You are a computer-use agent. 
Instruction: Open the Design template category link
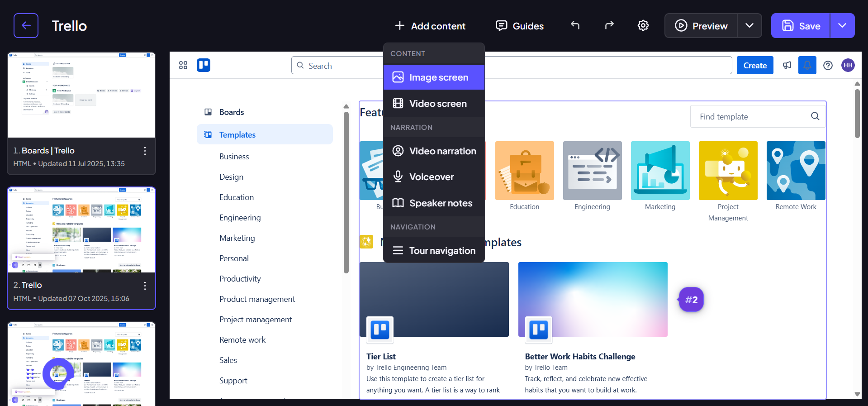click(x=231, y=177)
